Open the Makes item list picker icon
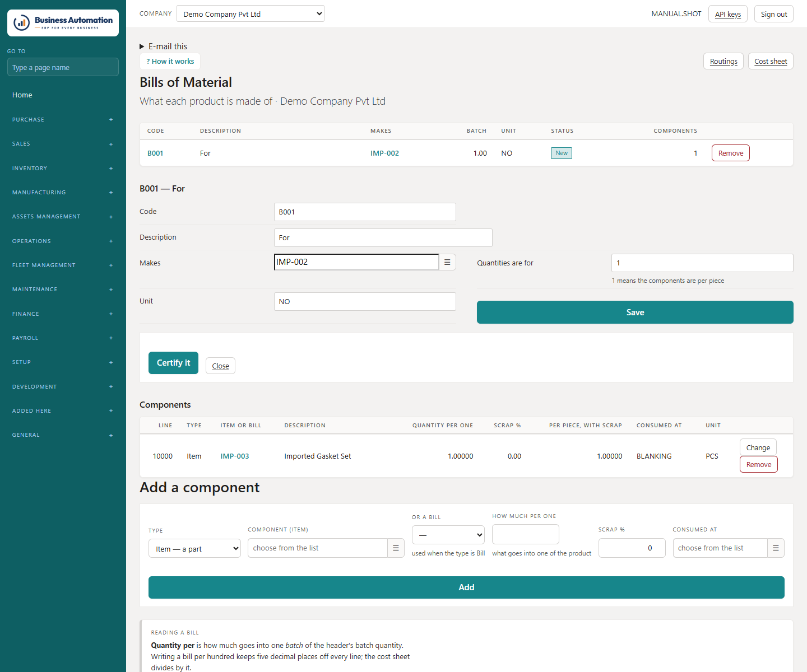The image size is (807, 672). [447, 262]
